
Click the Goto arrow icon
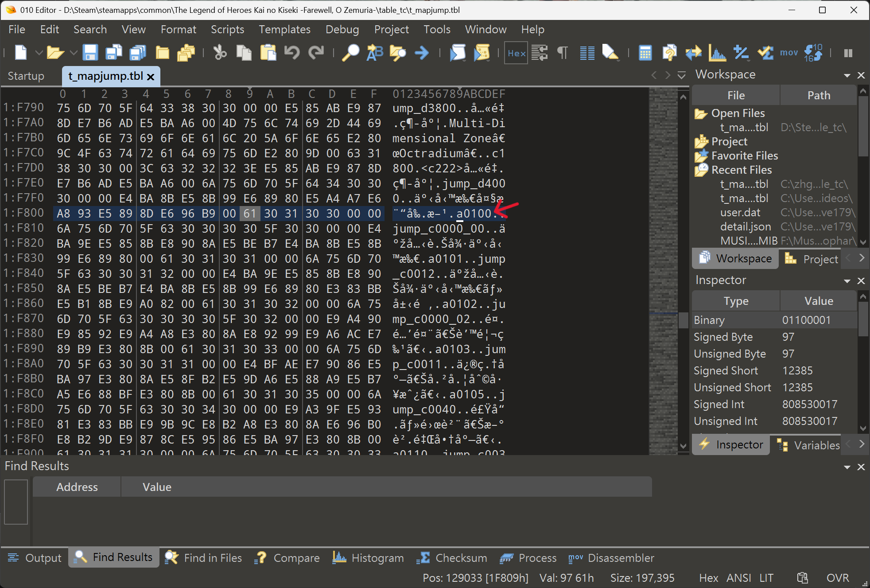click(422, 53)
